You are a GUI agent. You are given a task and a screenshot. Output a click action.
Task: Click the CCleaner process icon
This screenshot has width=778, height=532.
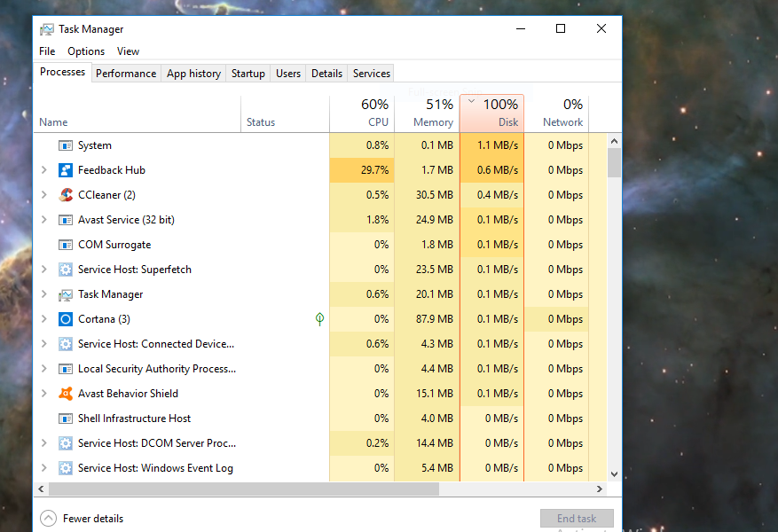point(66,194)
